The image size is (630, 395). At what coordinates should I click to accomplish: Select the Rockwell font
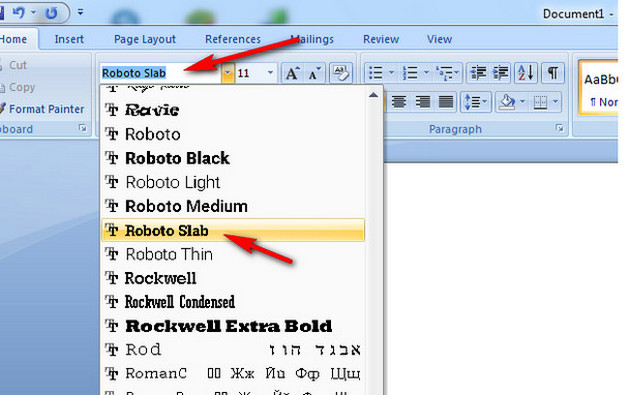click(x=233, y=278)
